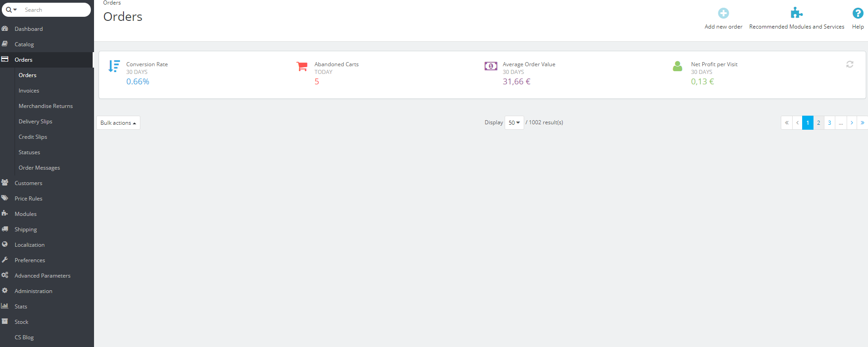868x347 pixels.
Task: Click the Average Order Value money icon
Action: pyautogui.click(x=491, y=66)
